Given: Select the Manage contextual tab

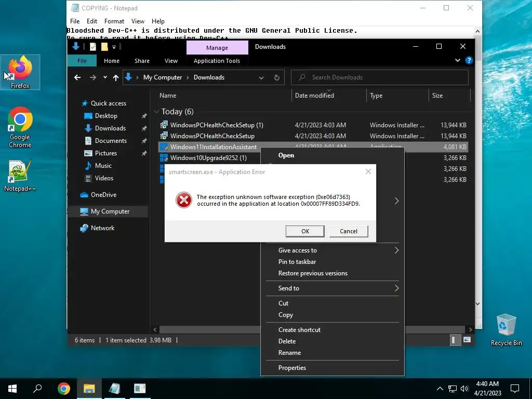Looking at the screenshot, I should 217,48.
